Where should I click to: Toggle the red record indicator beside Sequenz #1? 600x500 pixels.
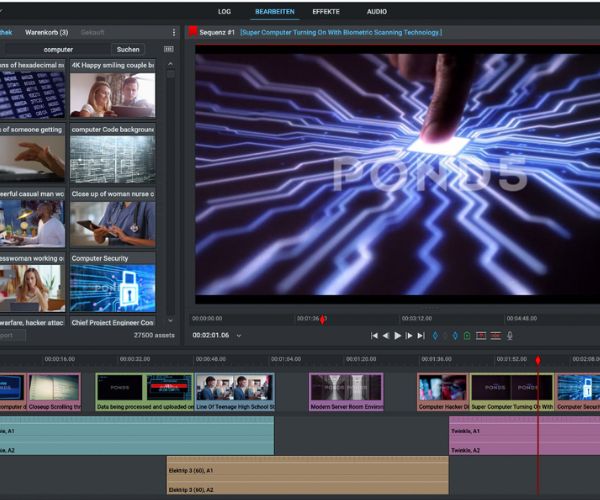click(193, 32)
